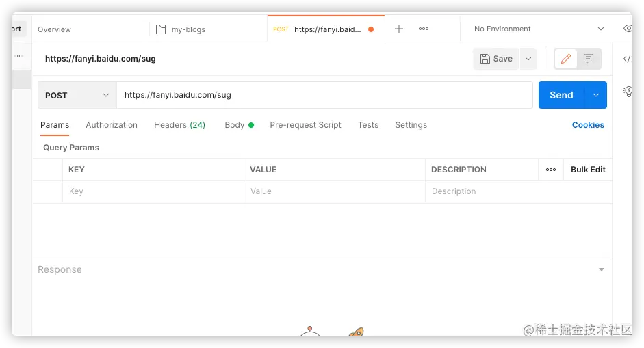The height and width of the screenshot is (348, 644).
Task: Click the Description field in query params
Action: click(518, 191)
